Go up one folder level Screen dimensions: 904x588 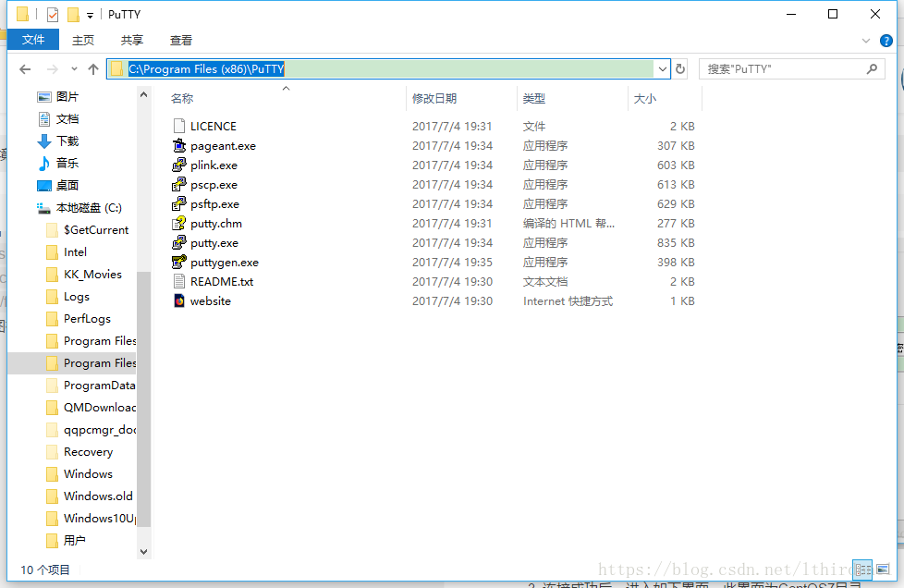pyautogui.click(x=93, y=69)
